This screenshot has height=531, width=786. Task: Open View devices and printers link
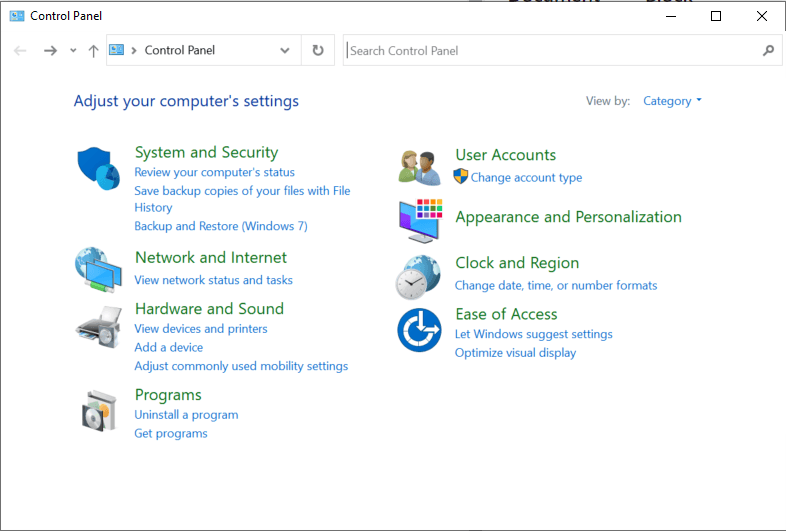tap(201, 329)
